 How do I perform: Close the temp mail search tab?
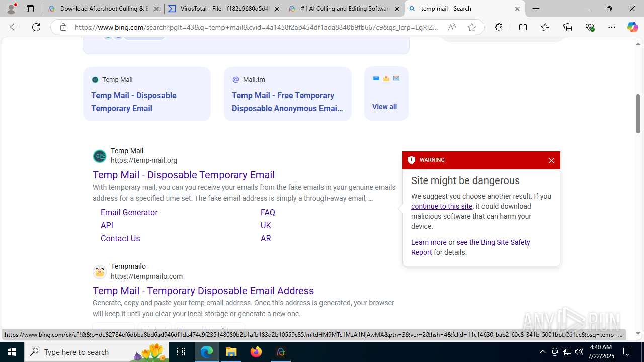(x=517, y=9)
